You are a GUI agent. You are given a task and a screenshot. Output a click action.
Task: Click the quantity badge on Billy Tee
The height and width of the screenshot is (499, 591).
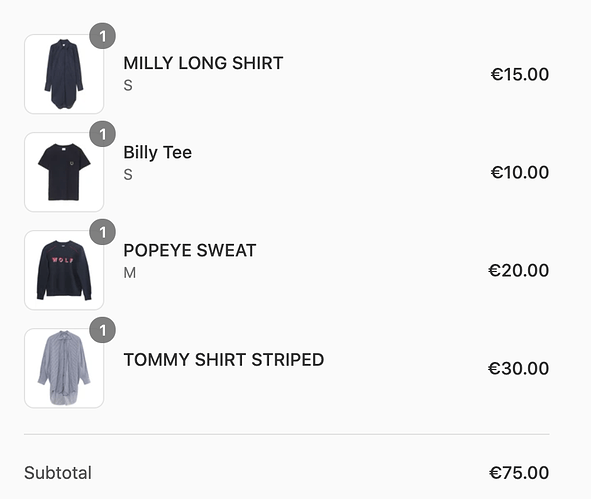pyautogui.click(x=103, y=134)
